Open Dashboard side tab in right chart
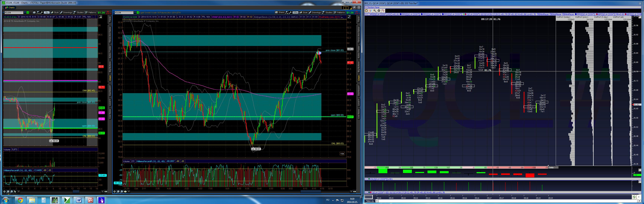Viewport: 644px width, 204px height. (x=358, y=91)
